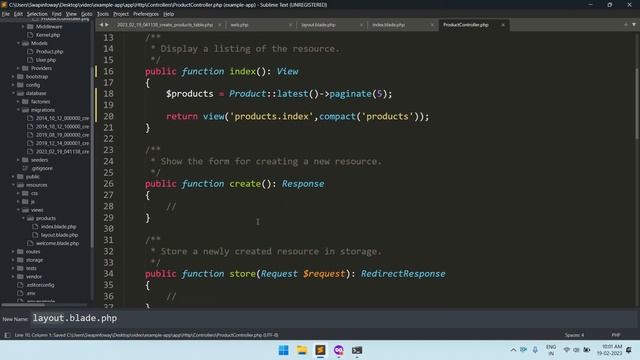Screen dimensions: 640x360
Task: Expand the Middleware folder
Action: tap(23, 27)
